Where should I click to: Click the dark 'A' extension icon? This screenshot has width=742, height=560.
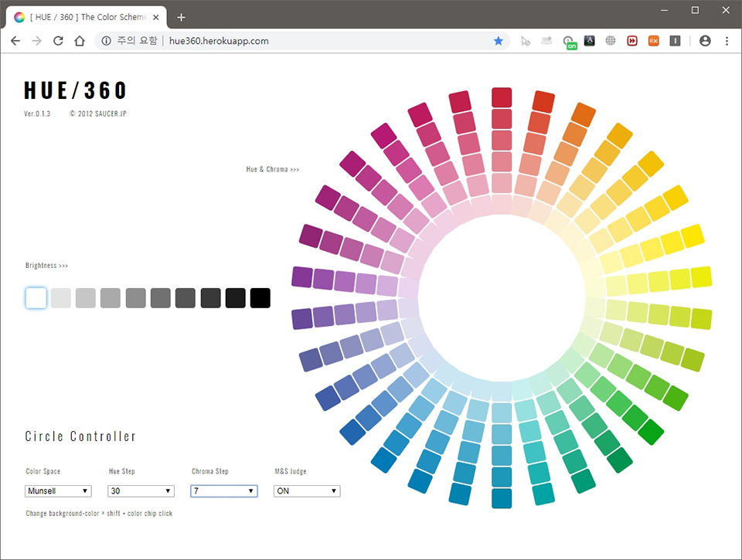pyautogui.click(x=589, y=41)
